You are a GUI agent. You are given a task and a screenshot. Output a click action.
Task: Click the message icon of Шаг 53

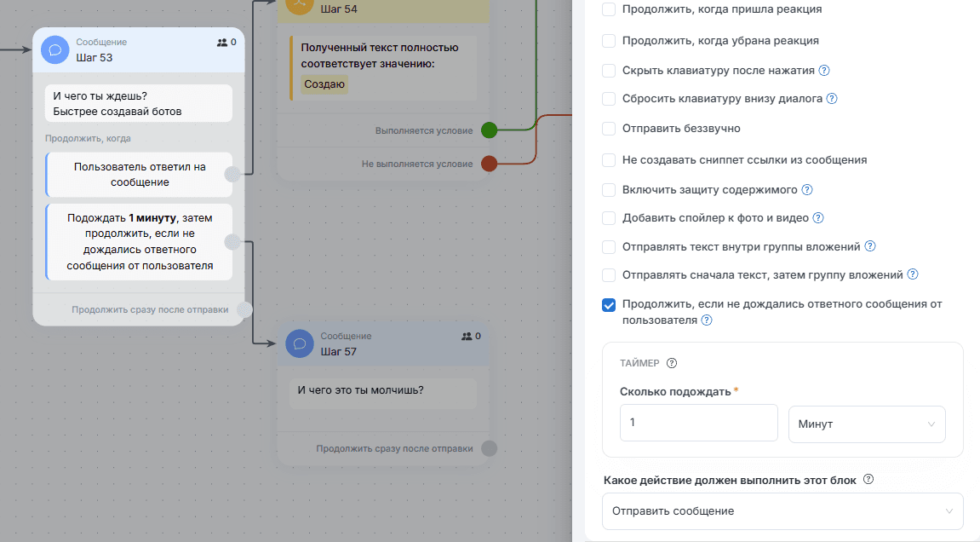pyautogui.click(x=55, y=49)
